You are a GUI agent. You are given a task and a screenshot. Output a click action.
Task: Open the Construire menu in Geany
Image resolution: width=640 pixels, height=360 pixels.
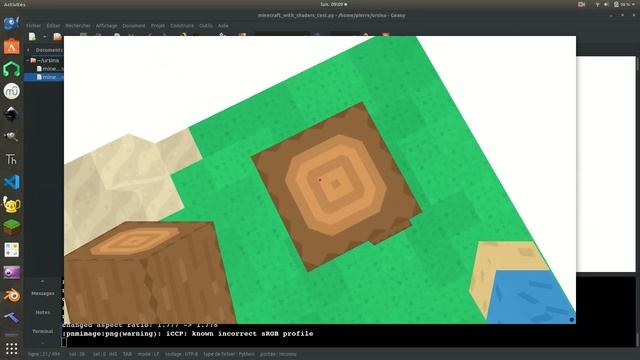(x=182, y=25)
